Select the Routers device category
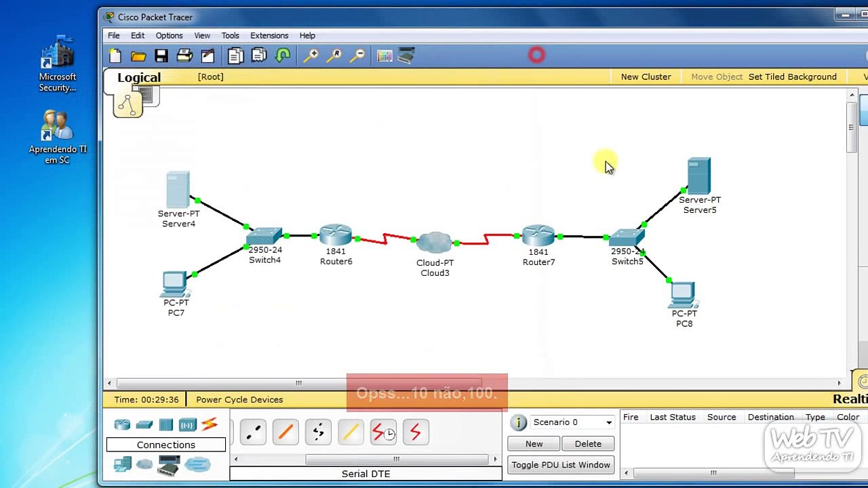The image size is (868, 488). click(x=122, y=425)
